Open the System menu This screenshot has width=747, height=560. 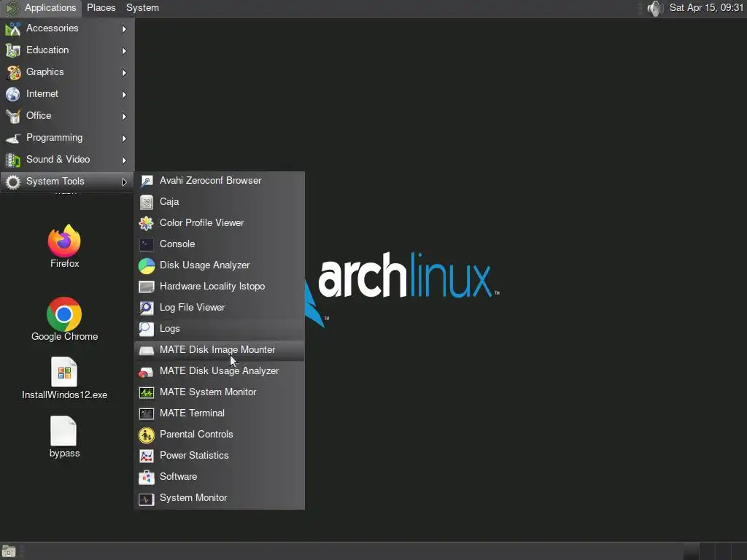(x=142, y=8)
